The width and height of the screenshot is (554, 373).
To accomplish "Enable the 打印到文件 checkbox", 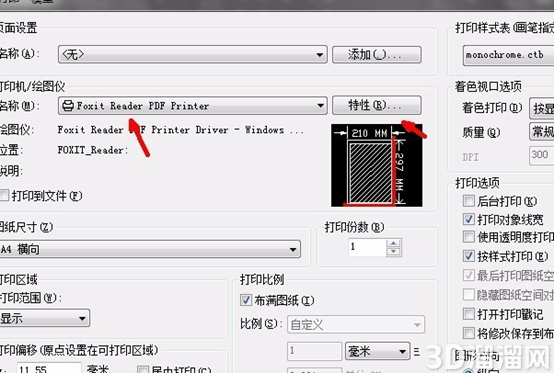I will pyautogui.click(x=4, y=195).
